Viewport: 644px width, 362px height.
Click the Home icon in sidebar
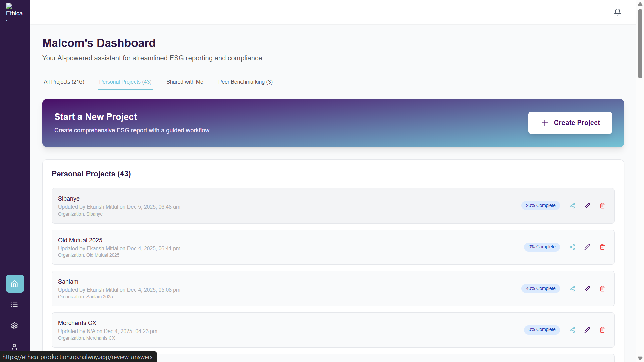15,284
